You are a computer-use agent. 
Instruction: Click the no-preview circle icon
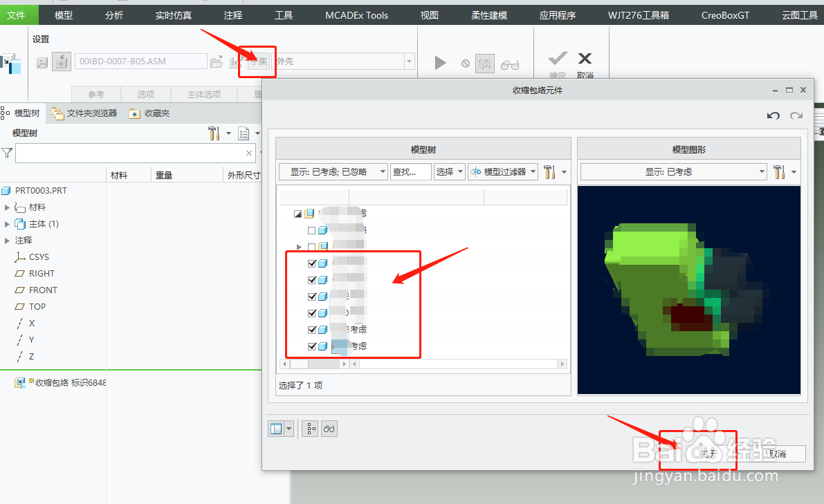[466, 64]
